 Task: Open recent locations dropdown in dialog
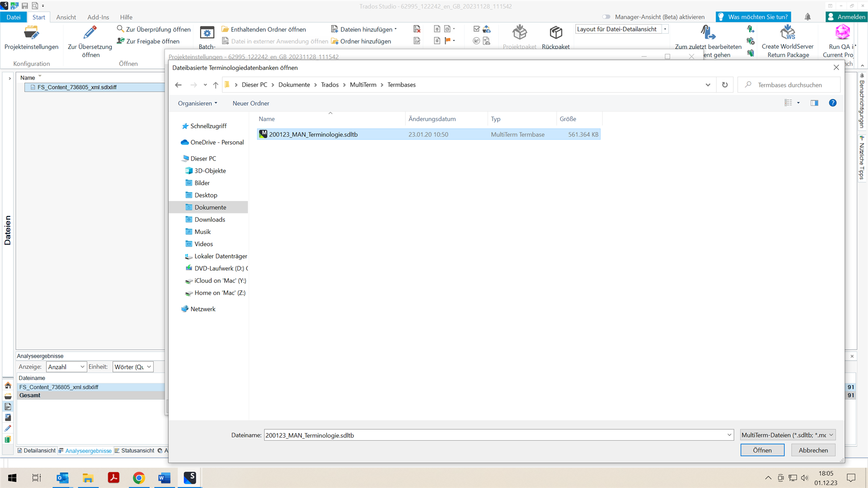point(205,85)
